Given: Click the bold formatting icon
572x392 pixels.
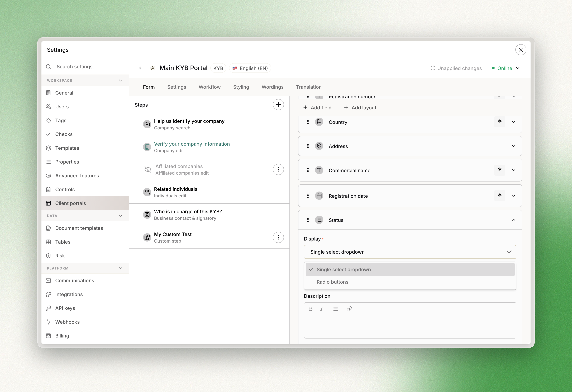Looking at the screenshot, I should pos(311,309).
